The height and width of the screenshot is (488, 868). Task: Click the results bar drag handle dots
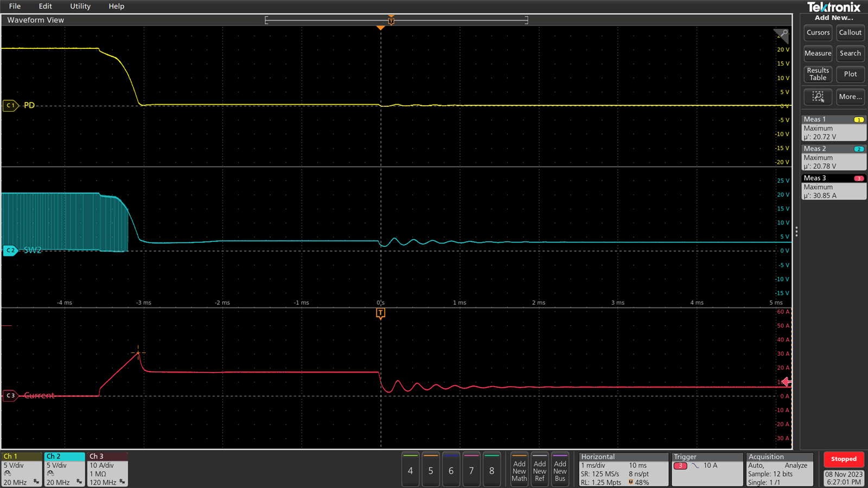coord(796,232)
